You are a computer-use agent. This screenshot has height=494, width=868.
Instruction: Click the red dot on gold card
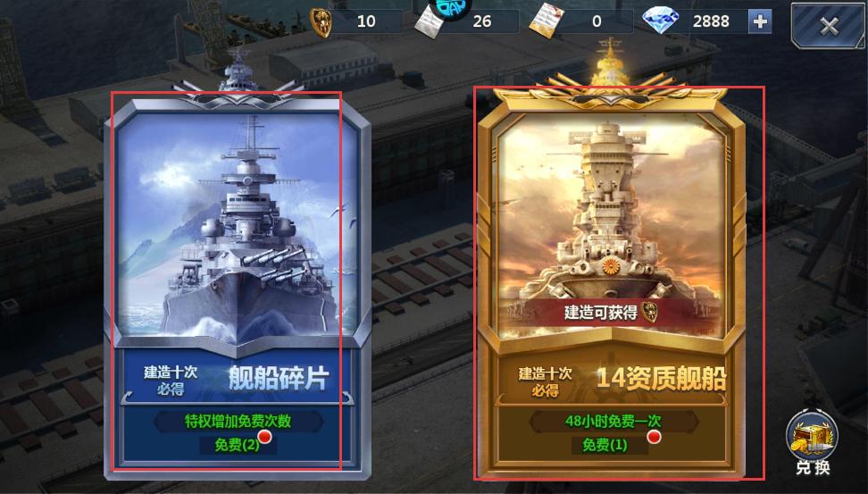(x=655, y=437)
